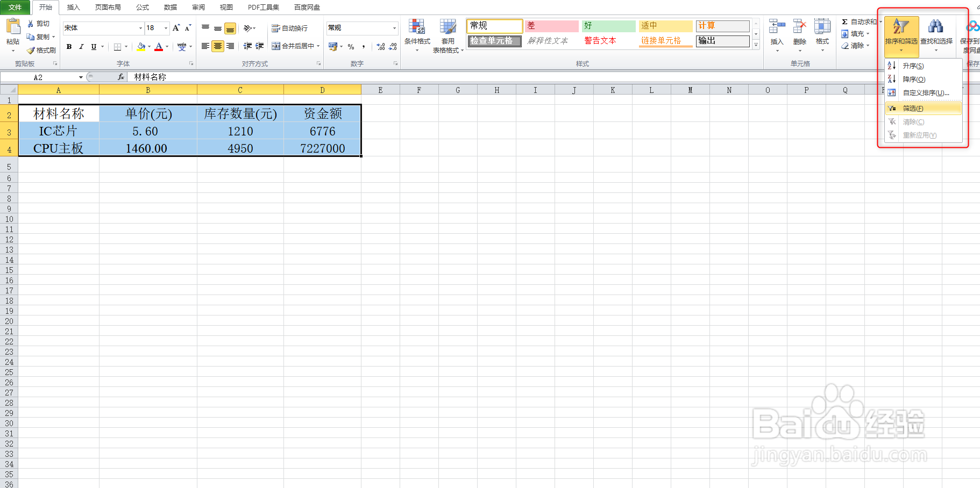
Task: Click the cell borders icon
Action: (x=117, y=47)
